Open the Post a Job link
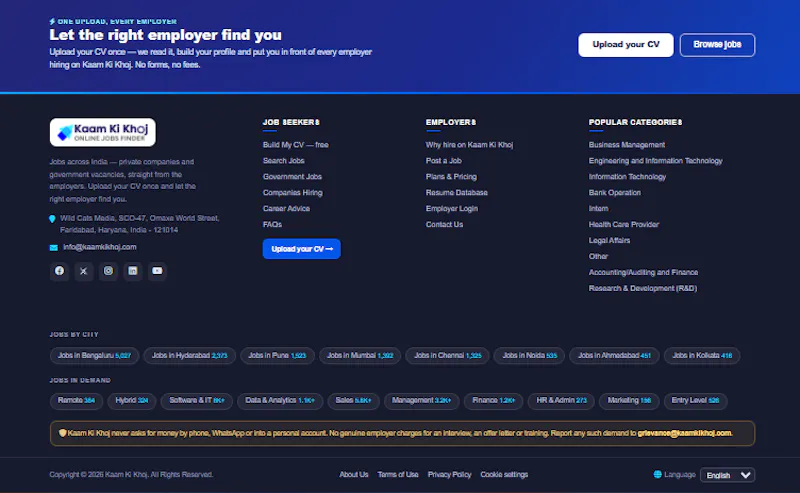The height and width of the screenshot is (493, 800). [444, 161]
